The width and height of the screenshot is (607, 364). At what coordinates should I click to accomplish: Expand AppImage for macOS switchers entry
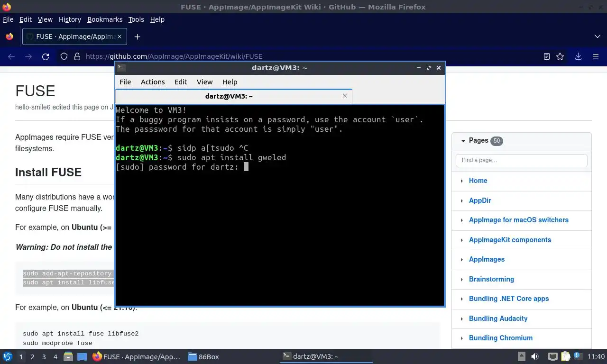462,220
